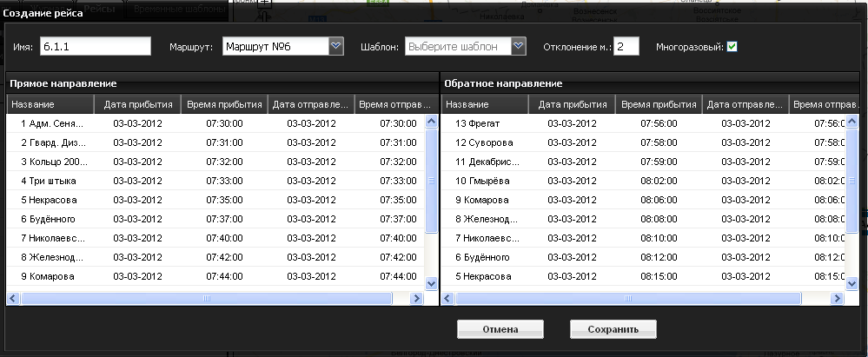This screenshot has height=357, width=868.
Task: Select row 11 Декабрис...
Action: click(643, 162)
